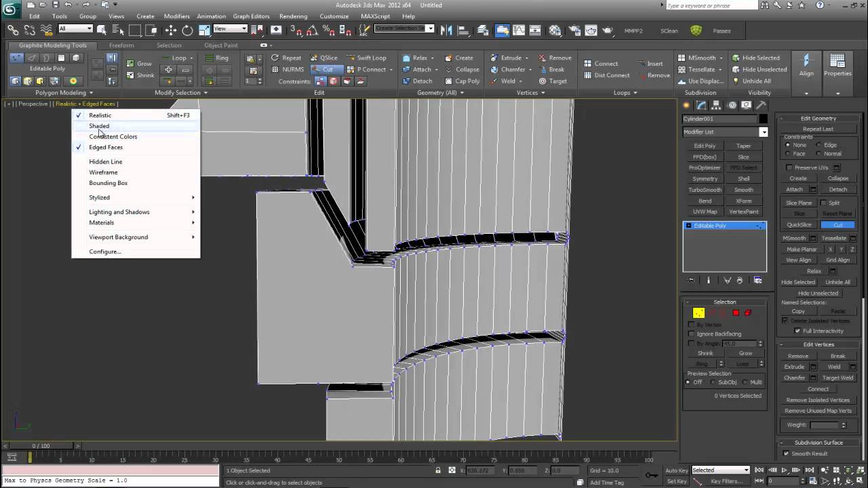
Task: Expand the Modify Selection panel arrow
Action: 206,93
